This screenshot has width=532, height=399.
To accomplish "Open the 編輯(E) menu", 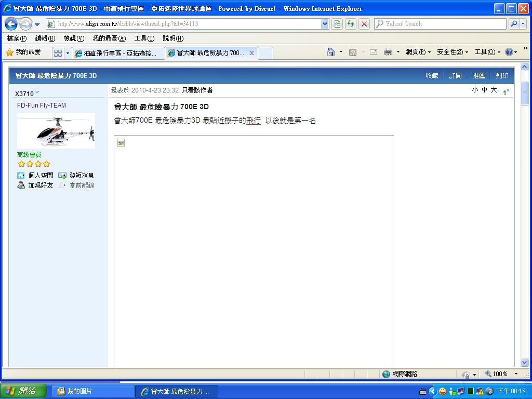I will pos(45,38).
